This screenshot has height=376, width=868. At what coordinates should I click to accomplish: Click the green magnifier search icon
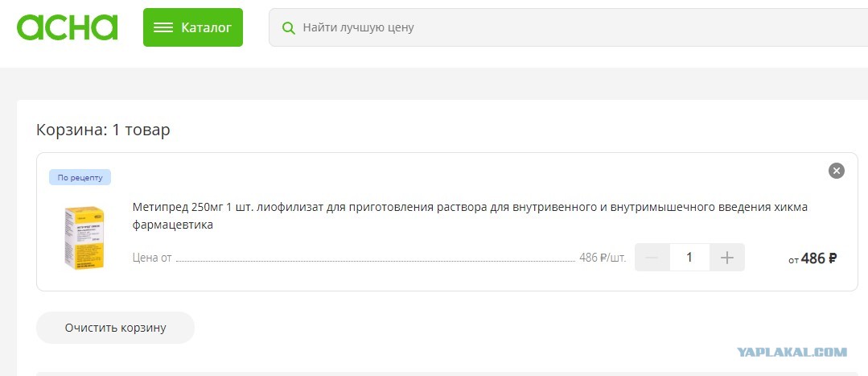tap(289, 27)
